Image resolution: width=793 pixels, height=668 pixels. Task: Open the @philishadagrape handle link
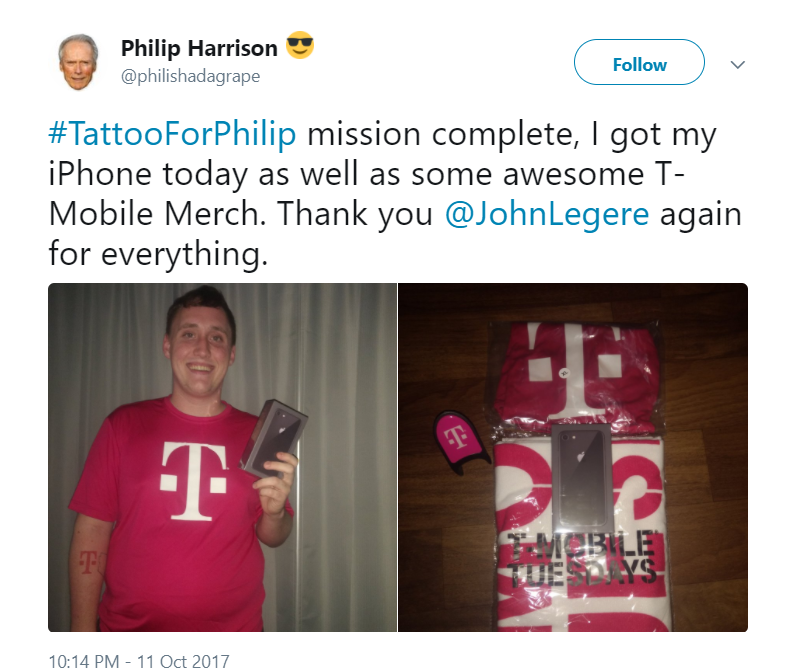tap(191, 76)
